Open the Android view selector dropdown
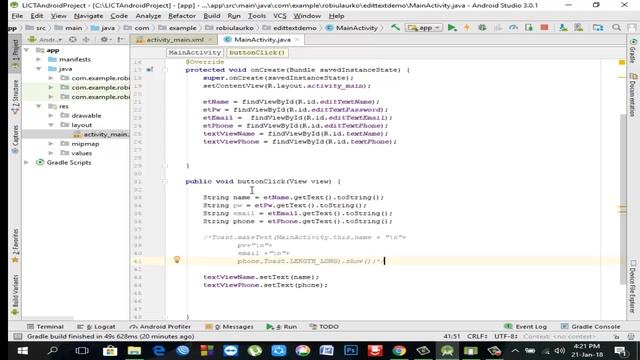The width and height of the screenshot is (640, 360). coord(45,40)
